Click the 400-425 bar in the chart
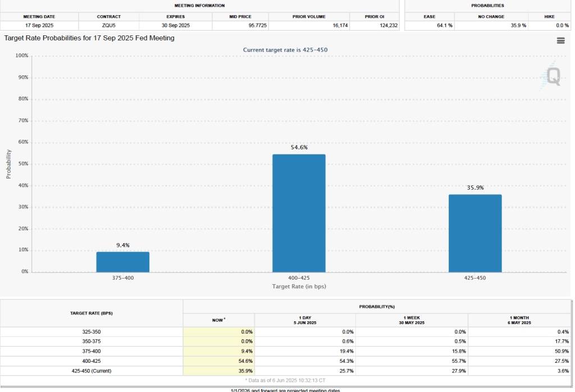The height and width of the screenshot is (392, 575). 299,213
